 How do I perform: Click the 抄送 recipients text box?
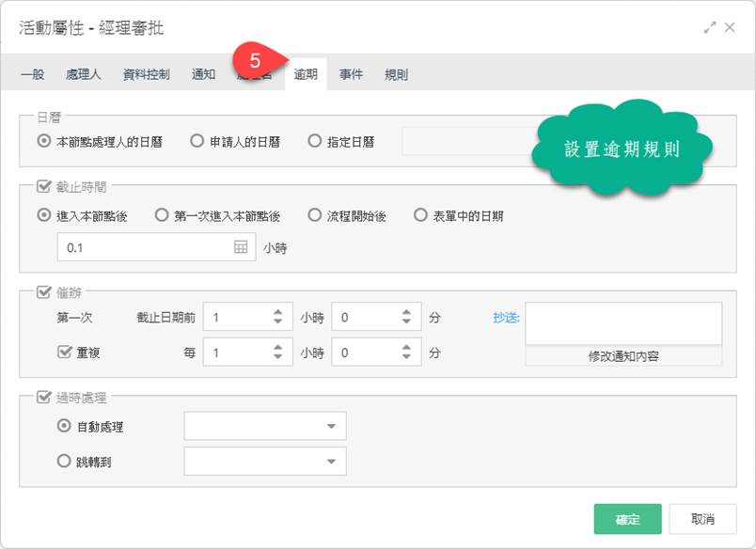pyautogui.click(x=623, y=323)
